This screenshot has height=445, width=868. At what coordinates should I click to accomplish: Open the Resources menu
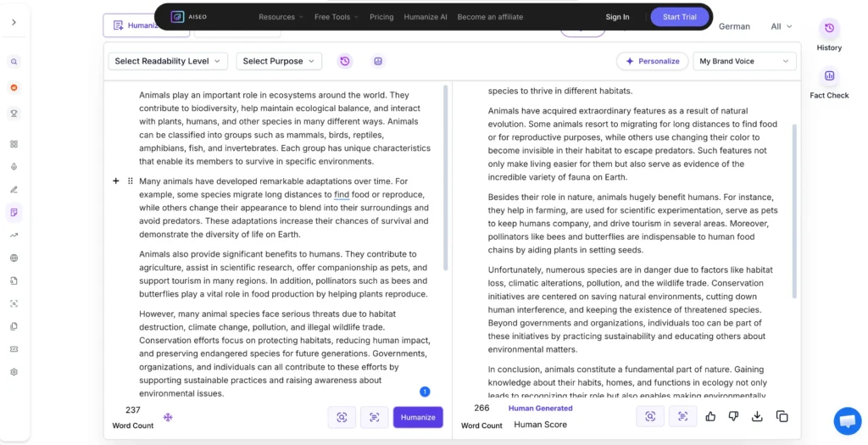pyautogui.click(x=281, y=17)
